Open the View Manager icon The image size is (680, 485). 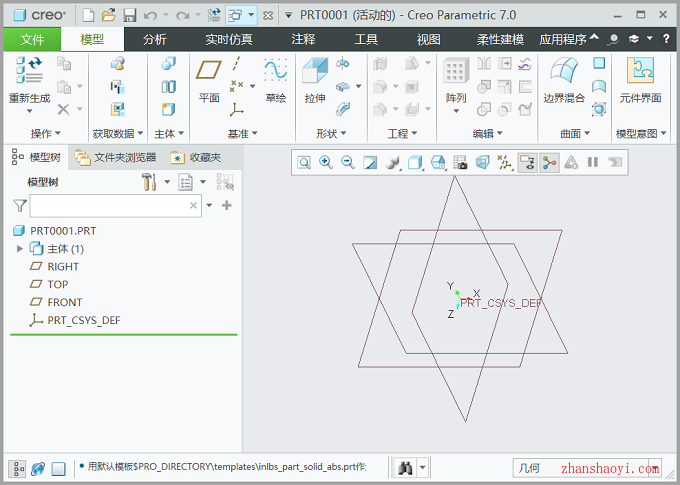[x=460, y=163]
